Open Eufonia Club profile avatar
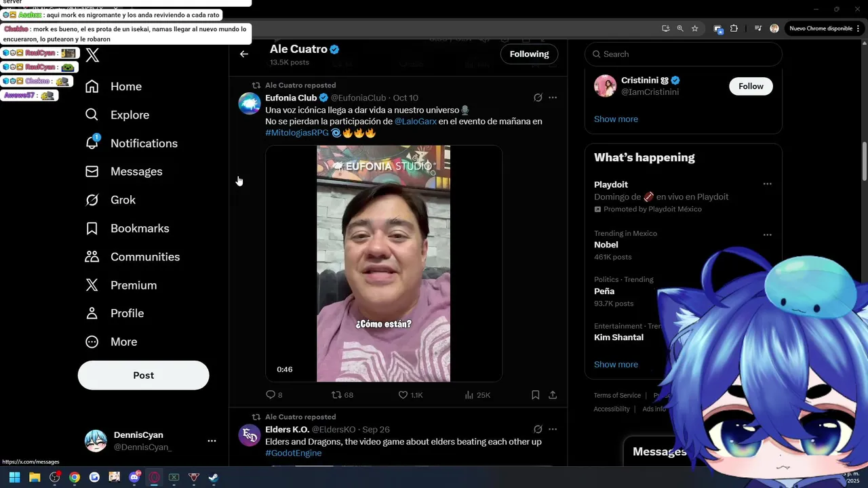The width and height of the screenshot is (868, 488). pyautogui.click(x=250, y=104)
